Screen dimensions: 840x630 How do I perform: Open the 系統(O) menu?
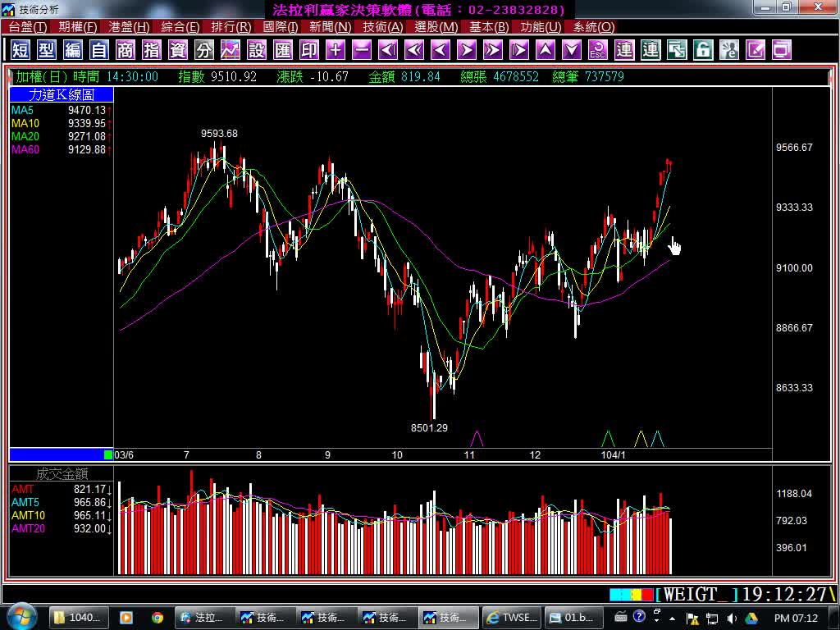click(x=594, y=27)
